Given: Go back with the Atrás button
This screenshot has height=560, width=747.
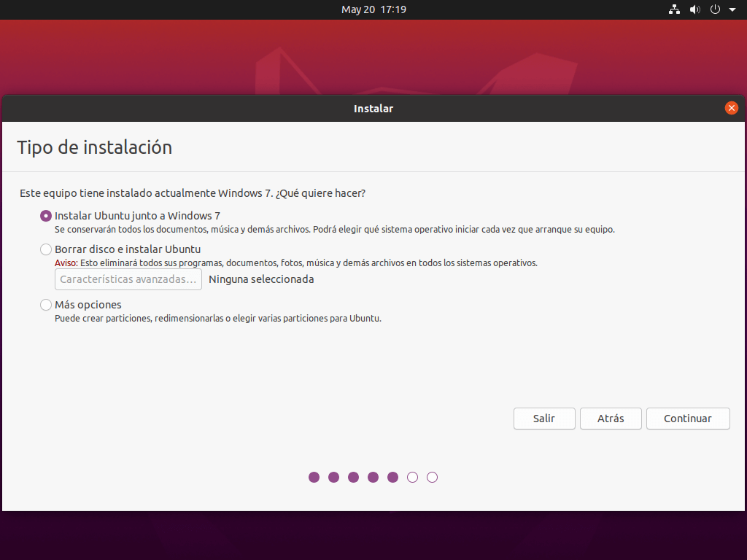Looking at the screenshot, I should pos(611,419).
